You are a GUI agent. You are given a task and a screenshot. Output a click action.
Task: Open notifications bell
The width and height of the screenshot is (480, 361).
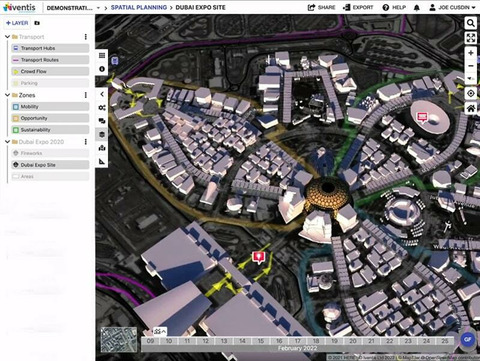click(417, 8)
